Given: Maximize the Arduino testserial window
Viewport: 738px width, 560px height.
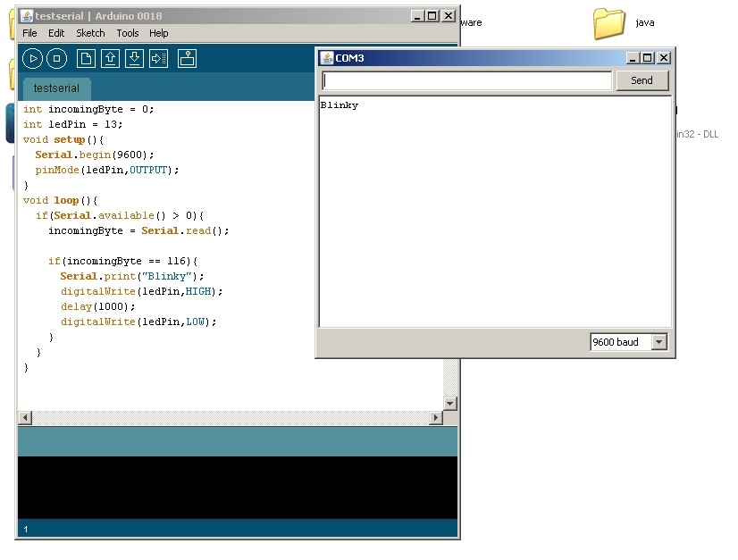Looking at the screenshot, I should click(432, 16).
